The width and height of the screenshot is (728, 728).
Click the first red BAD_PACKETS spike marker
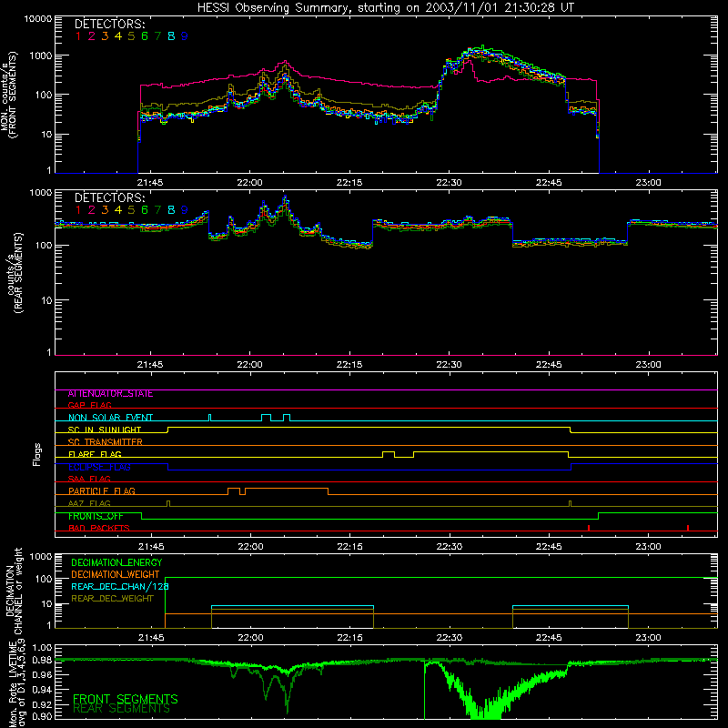pyautogui.click(x=589, y=528)
